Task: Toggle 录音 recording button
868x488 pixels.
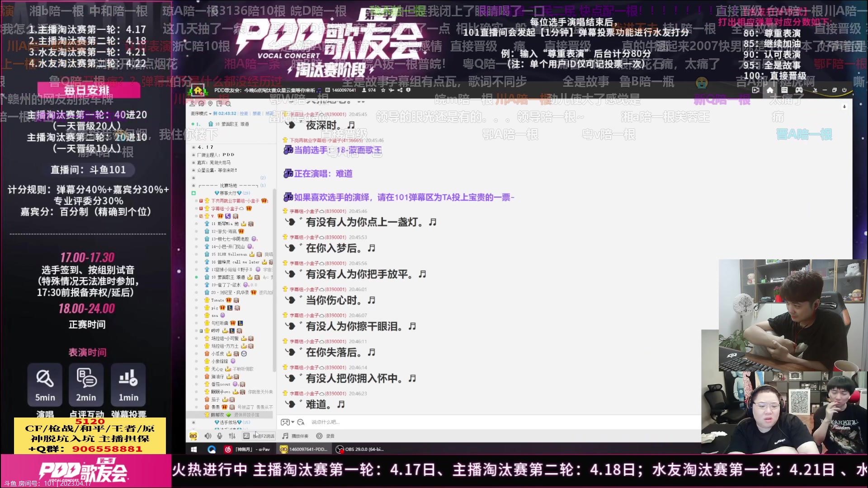Action: tap(325, 436)
